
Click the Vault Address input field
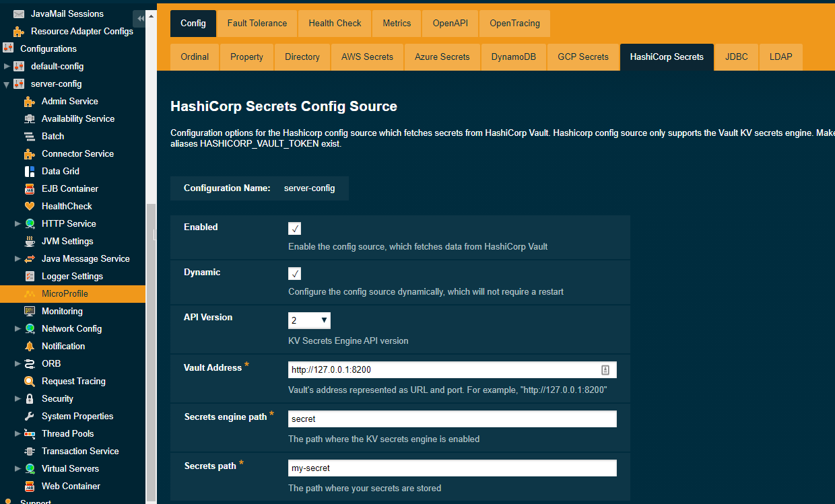451,369
